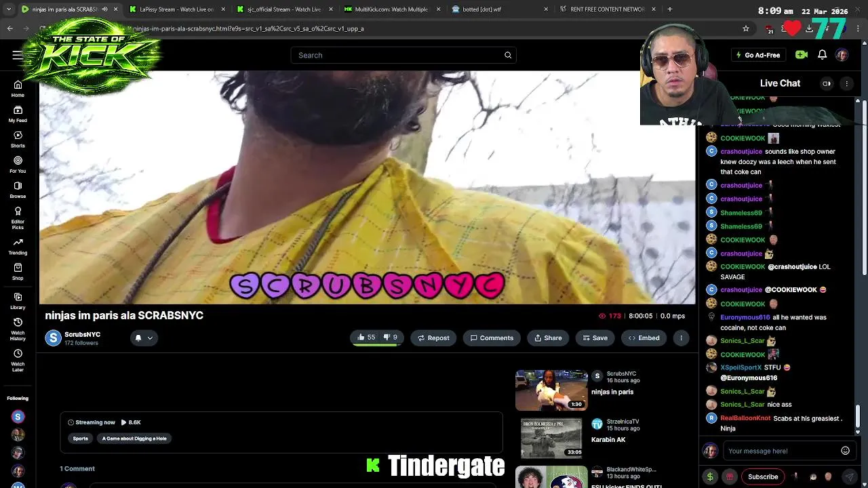
Task: Go back with the browser back arrow
Action: (x=10, y=28)
